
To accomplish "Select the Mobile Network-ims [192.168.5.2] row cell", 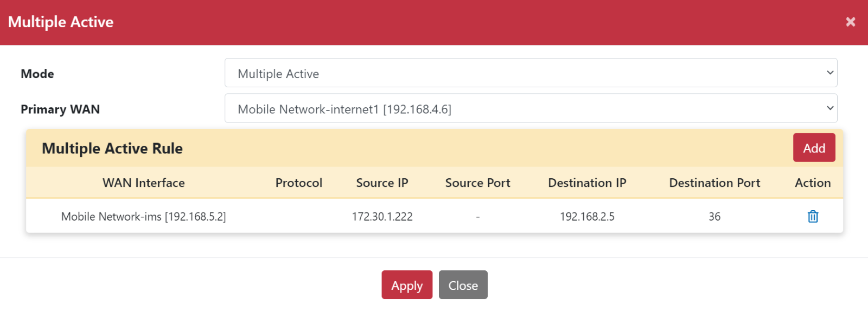I will [144, 217].
